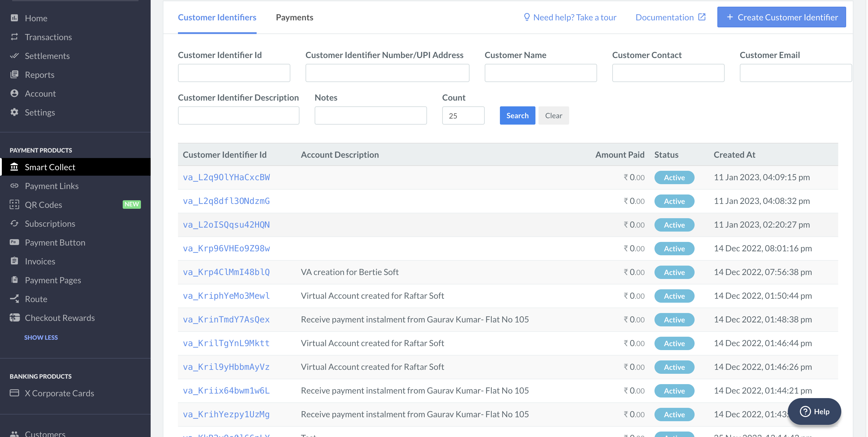Open identifier va_Krp4ClMmI48blQ
Screen dimensions: 868x437
(226, 272)
